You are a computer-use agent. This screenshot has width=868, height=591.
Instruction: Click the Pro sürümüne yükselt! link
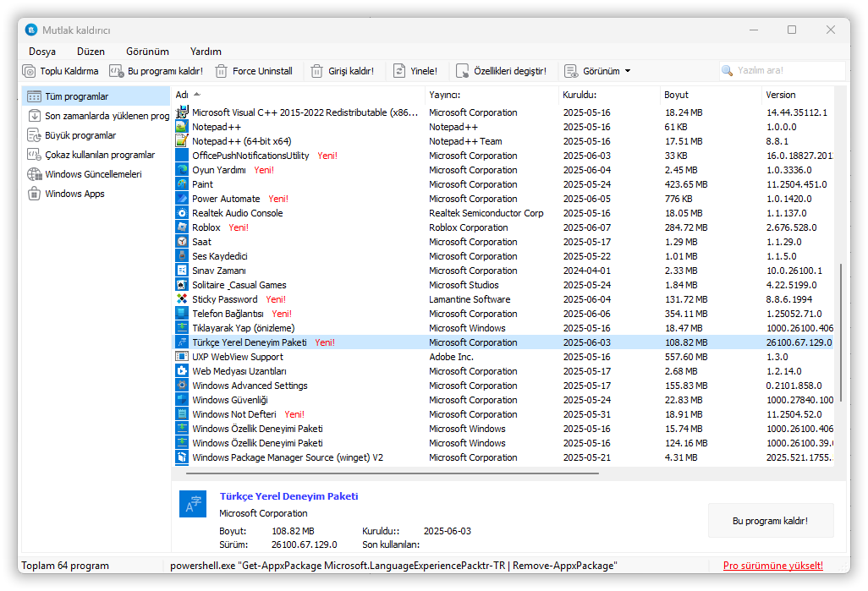point(772,566)
